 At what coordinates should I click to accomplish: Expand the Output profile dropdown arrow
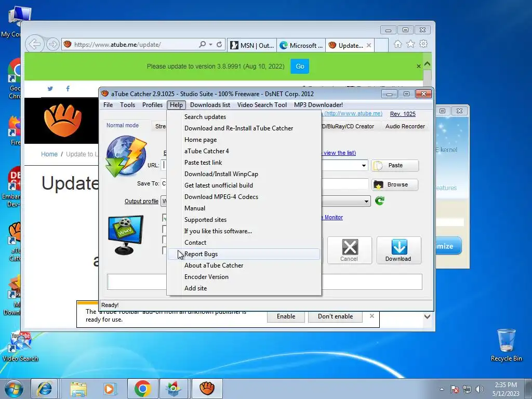coord(366,201)
